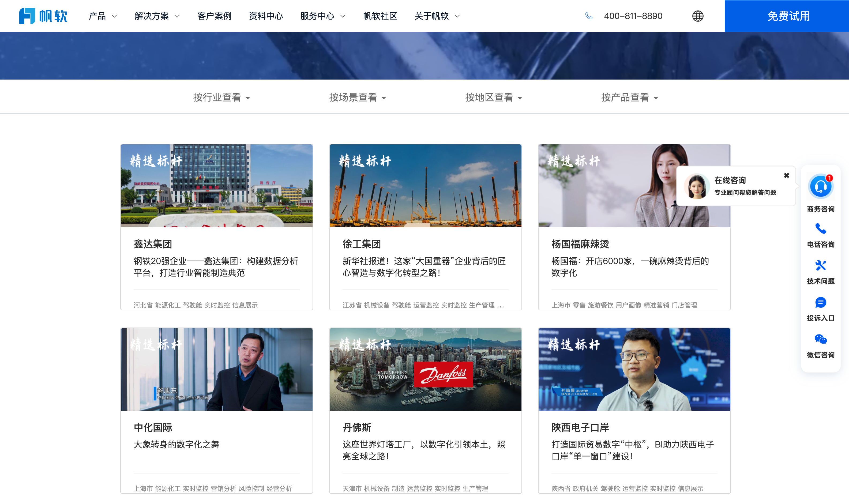The height and width of the screenshot is (504, 849).
Task: Click description '大象转身的数字化之舞'
Action: (x=176, y=444)
